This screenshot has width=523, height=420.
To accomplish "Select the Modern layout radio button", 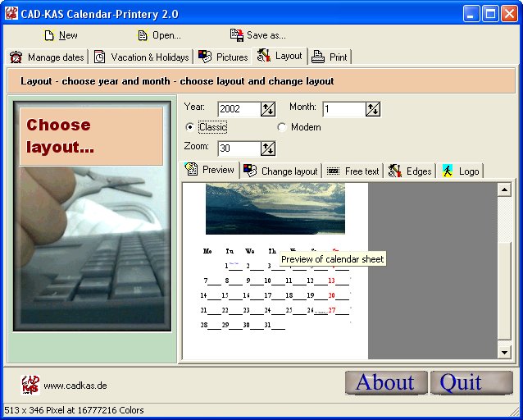I will pyautogui.click(x=282, y=127).
